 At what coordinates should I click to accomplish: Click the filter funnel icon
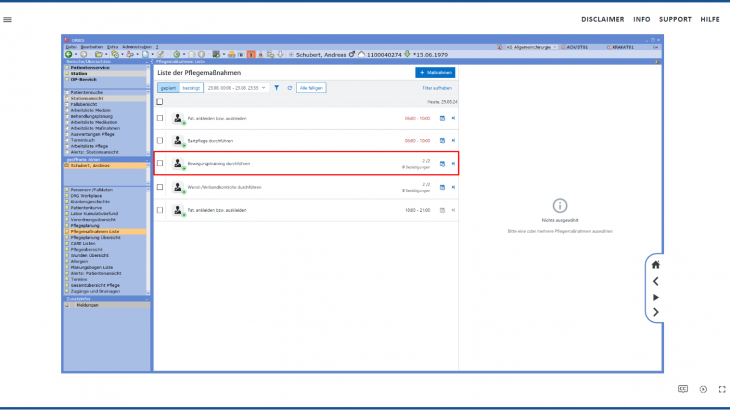277,88
